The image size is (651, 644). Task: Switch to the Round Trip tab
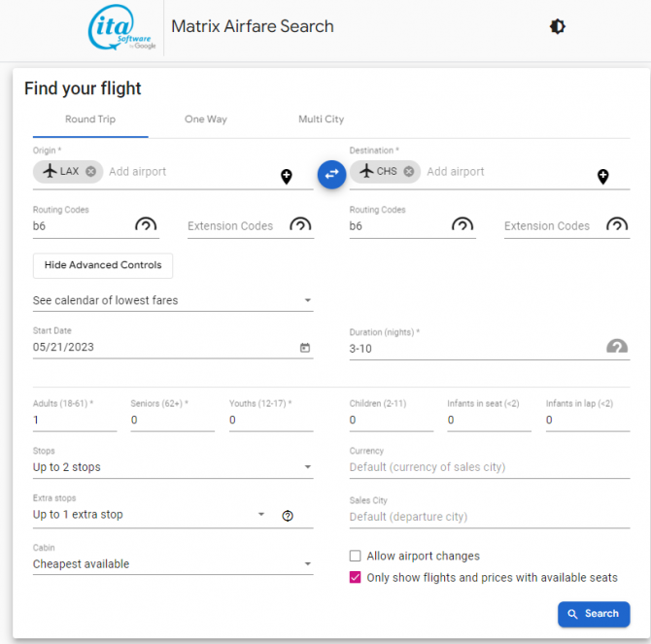[90, 119]
